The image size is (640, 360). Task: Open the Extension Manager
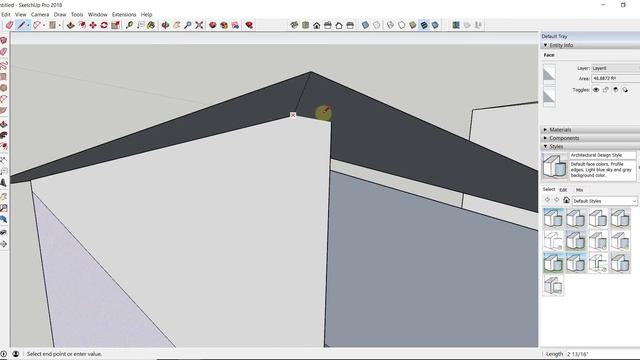tap(249, 25)
